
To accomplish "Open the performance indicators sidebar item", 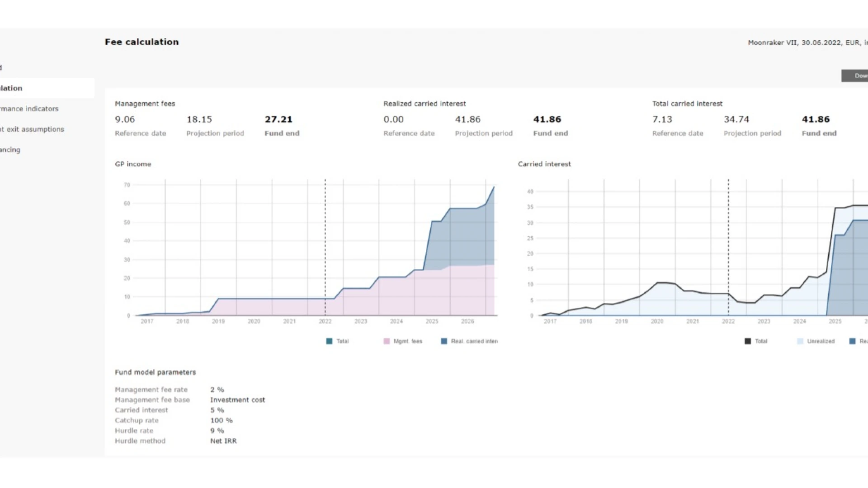I will pyautogui.click(x=29, y=109).
